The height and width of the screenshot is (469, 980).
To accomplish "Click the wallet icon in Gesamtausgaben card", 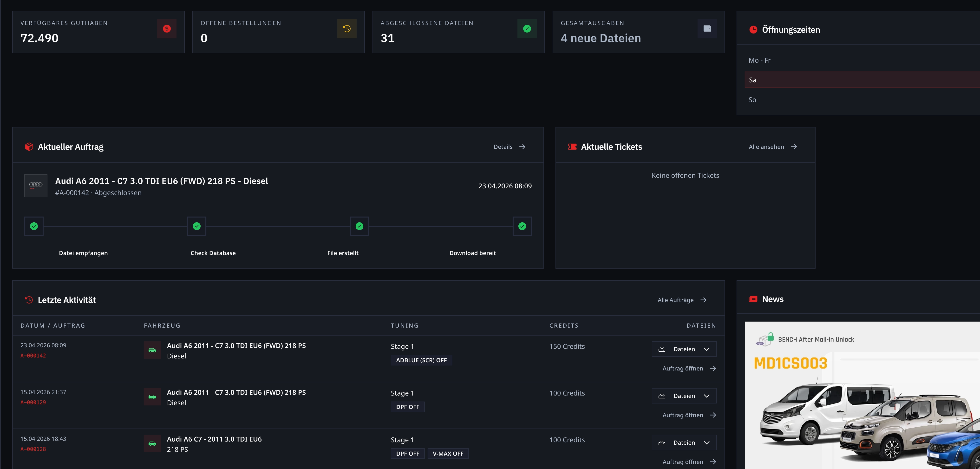I will (x=707, y=29).
